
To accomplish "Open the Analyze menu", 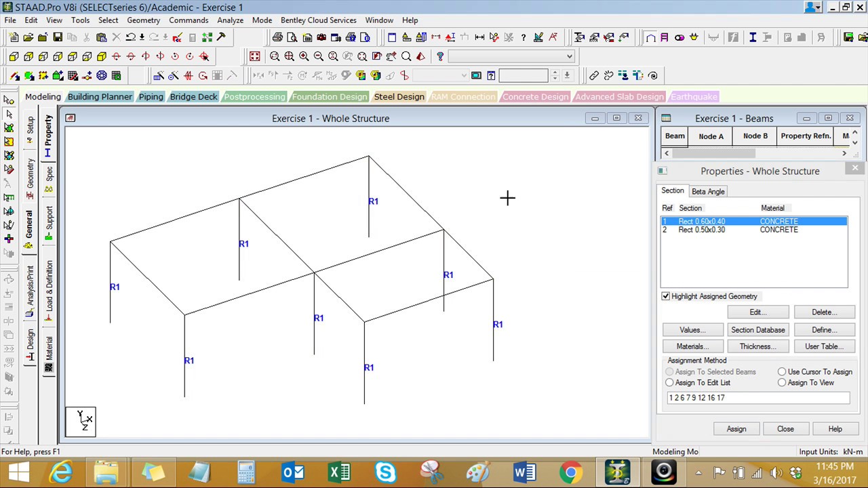I will coord(231,20).
